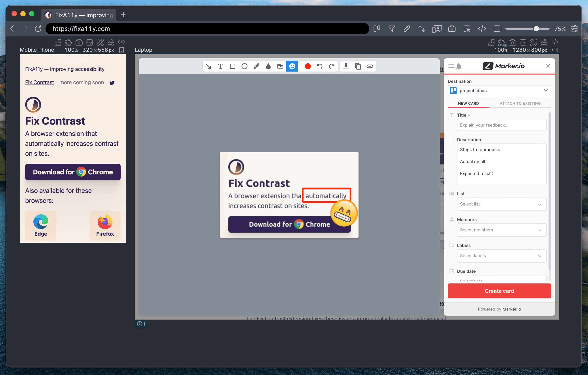Click the Fix Contrast link in mobile pane
Image resolution: width=588 pixels, height=375 pixels.
(x=40, y=82)
